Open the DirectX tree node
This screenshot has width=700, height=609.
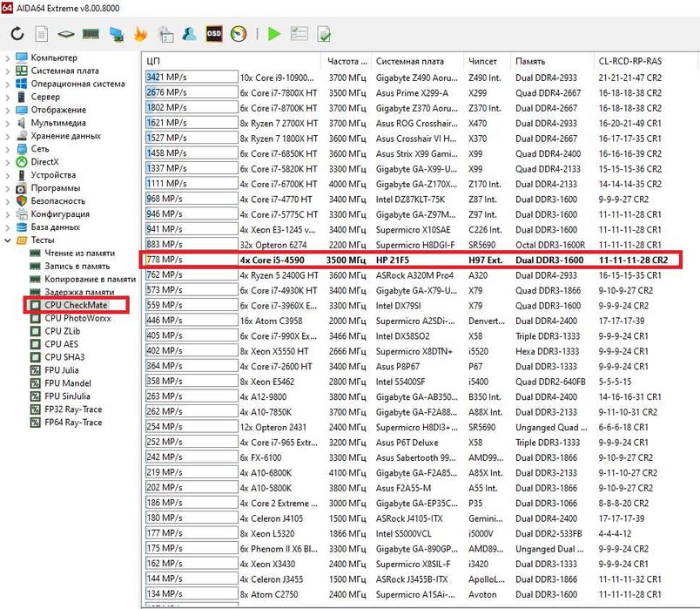(x=44, y=162)
